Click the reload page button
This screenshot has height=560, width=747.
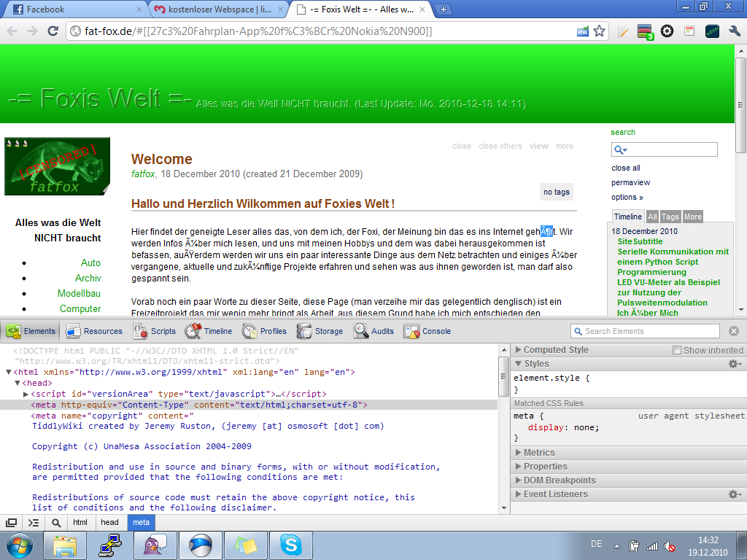point(53,31)
